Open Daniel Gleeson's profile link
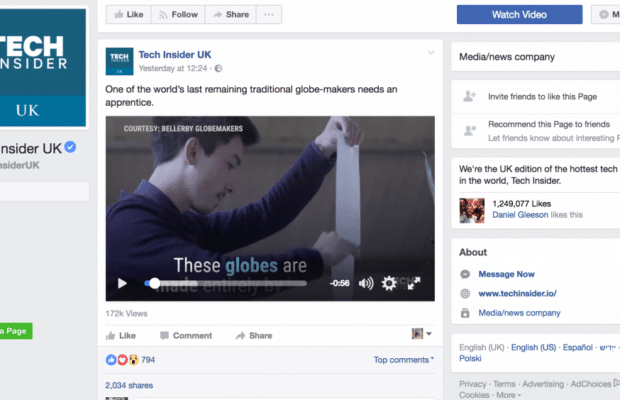The width and height of the screenshot is (620, 400). click(520, 215)
